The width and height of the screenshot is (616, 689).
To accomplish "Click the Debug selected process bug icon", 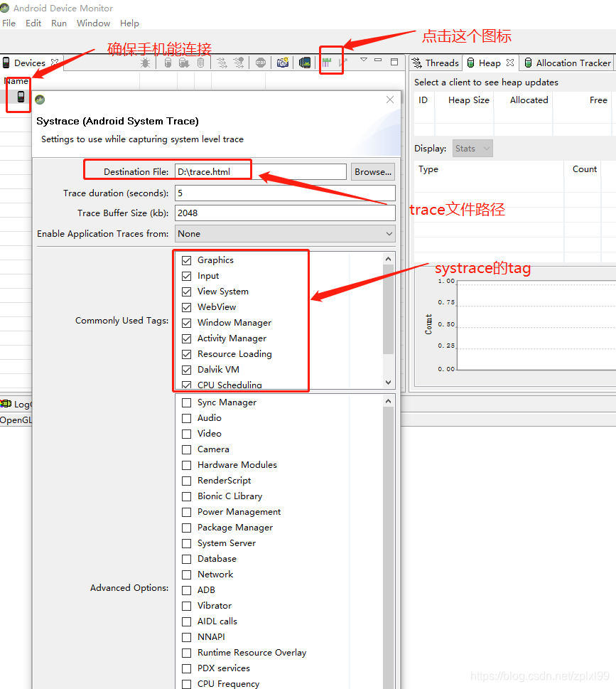I will tap(145, 63).
